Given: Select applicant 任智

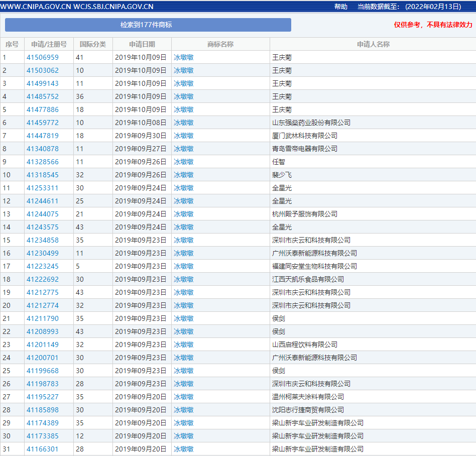Looking at the screenshot, I should click(278, 162).
